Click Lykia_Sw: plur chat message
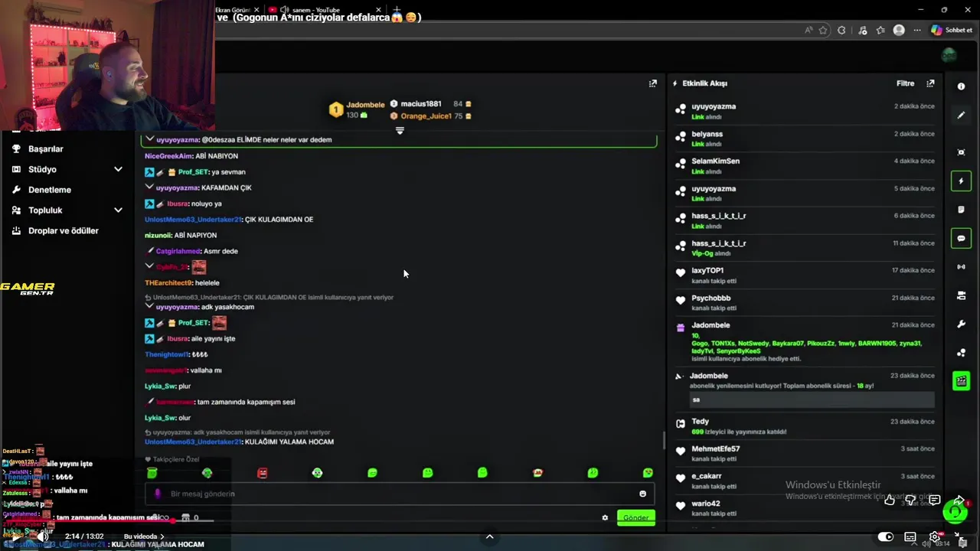Image resolution: width=980 pixels, height=551 pixels. pos(168,386)
